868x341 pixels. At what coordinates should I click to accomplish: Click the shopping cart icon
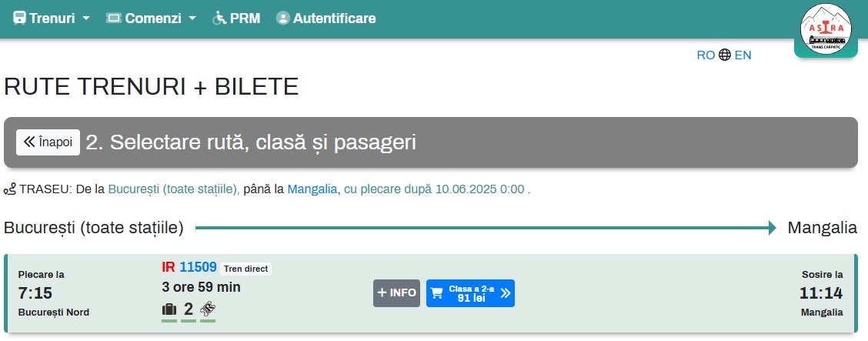pos(437,293)
